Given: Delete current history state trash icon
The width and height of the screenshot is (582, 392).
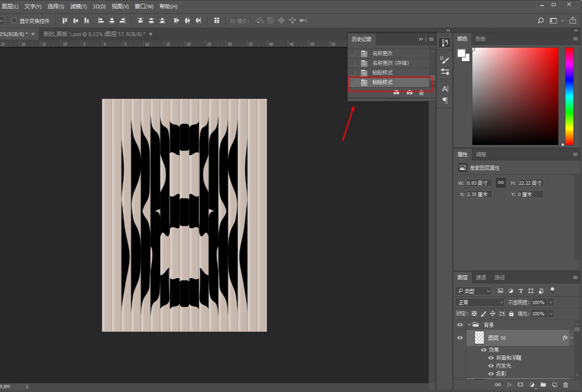Looking at the screenshot, I should click(421, 92).
